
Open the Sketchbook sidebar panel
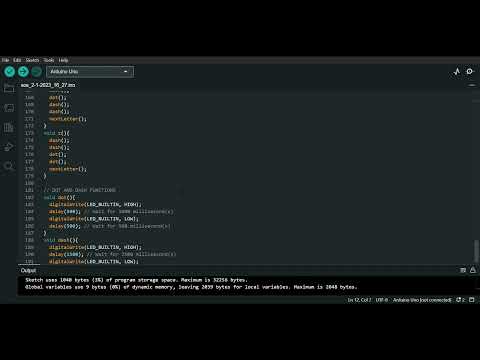coord(9,88)
